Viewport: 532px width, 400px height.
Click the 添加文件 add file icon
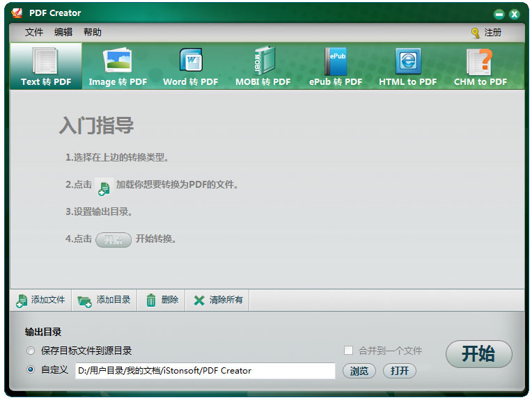pos(22,301)
